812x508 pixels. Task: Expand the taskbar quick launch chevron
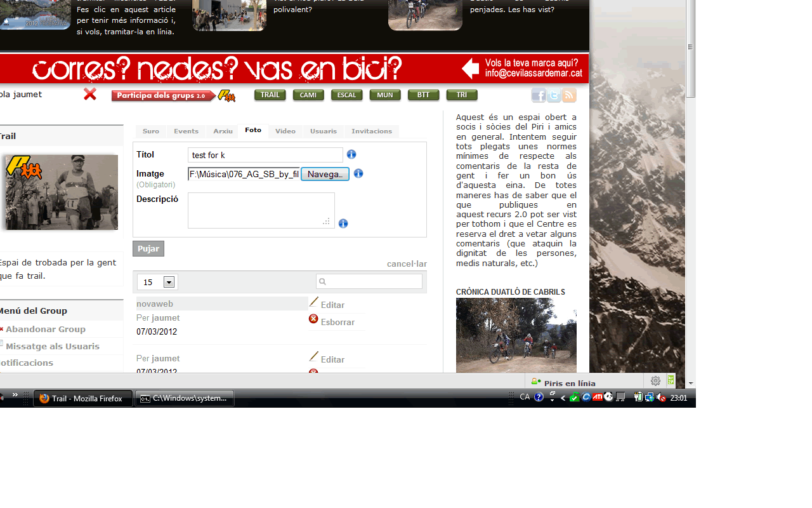coord(15,395)
